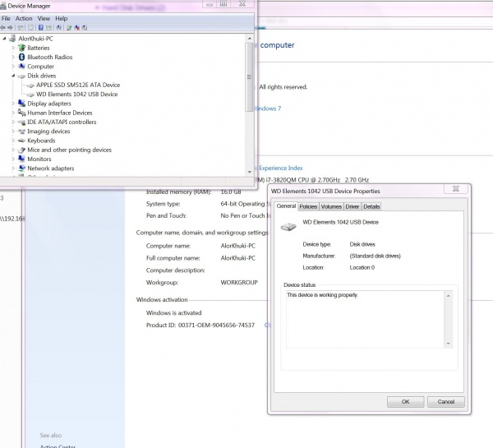
Task: Switch to the Volumes tab
Action: [331, 206]
